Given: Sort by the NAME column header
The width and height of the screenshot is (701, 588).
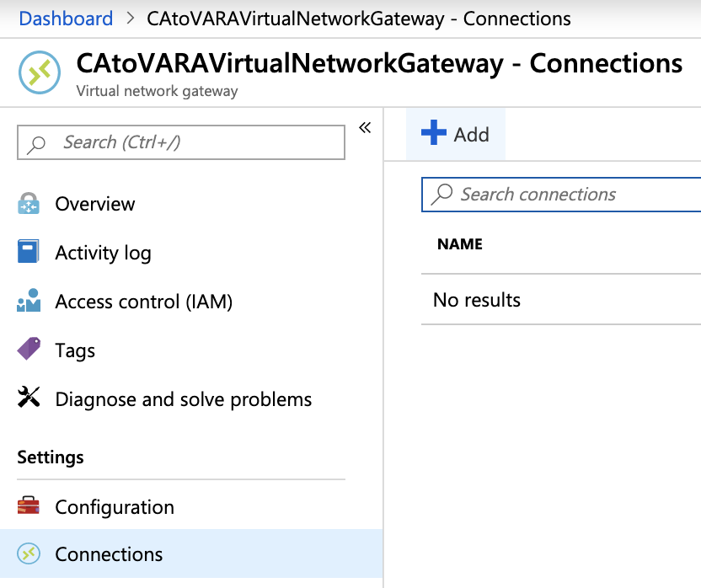Looking at the screenshot, I should 460,244.
